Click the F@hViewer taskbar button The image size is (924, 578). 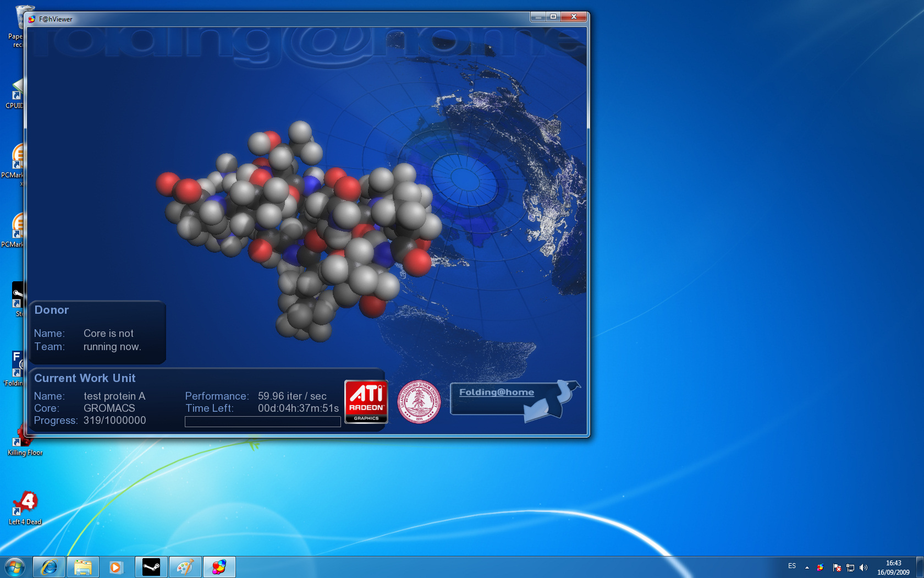(x=219, y=567)
